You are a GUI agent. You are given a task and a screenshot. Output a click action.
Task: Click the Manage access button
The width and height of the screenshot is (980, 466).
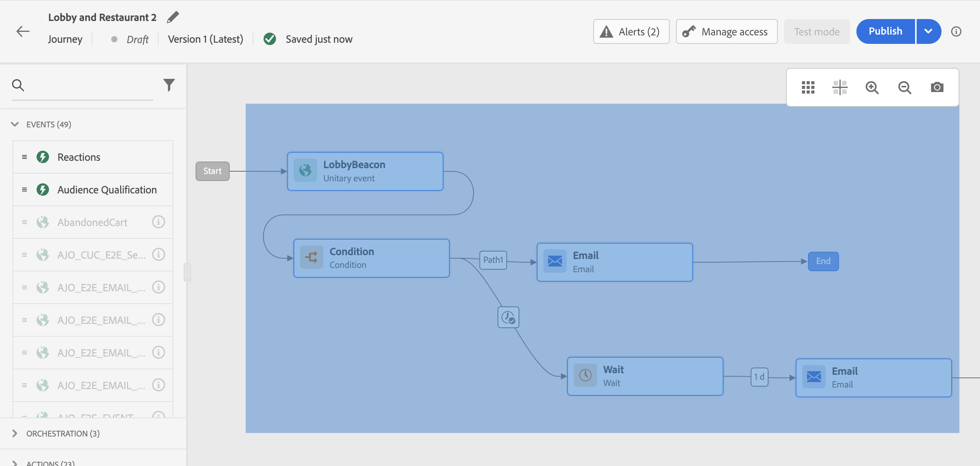click(727, 31)
